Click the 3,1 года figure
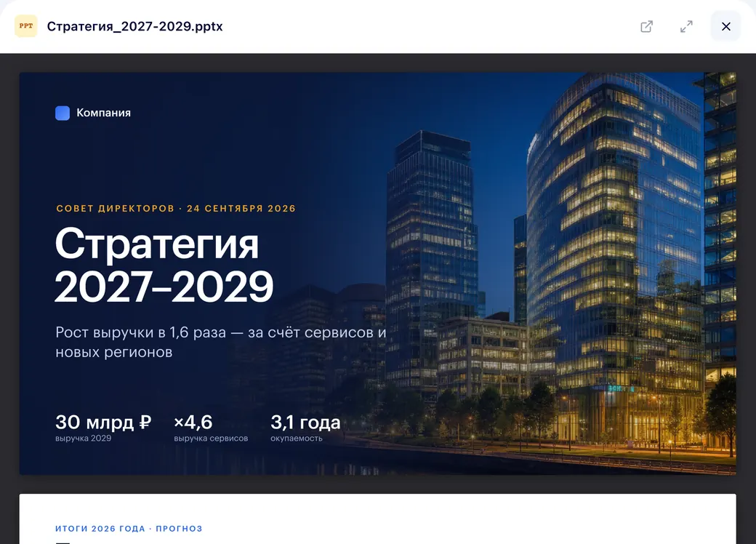 (x=305, y=422)
